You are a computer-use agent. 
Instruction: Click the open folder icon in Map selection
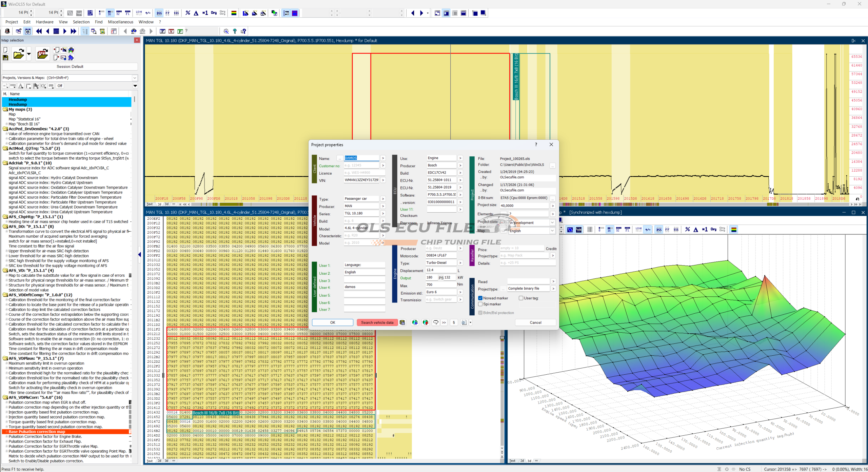[x=18, y=54]
